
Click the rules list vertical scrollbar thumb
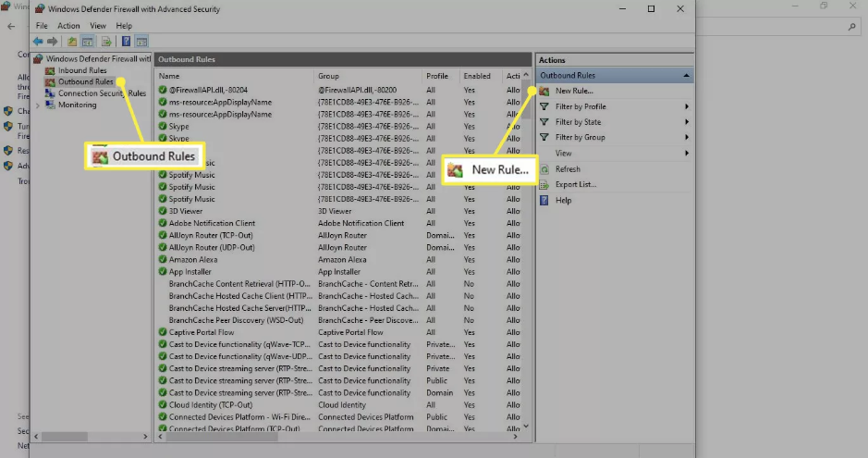(526, 100)
